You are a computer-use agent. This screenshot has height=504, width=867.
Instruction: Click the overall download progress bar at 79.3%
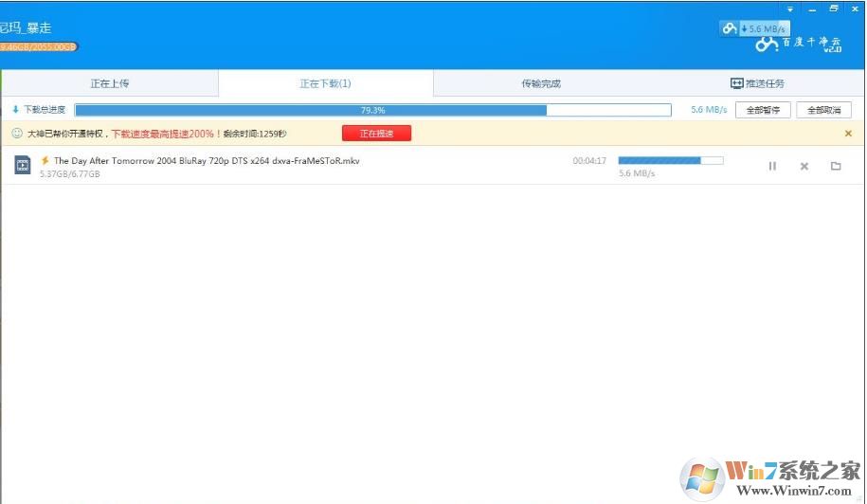pyautogui.click(x=373, y=110)
